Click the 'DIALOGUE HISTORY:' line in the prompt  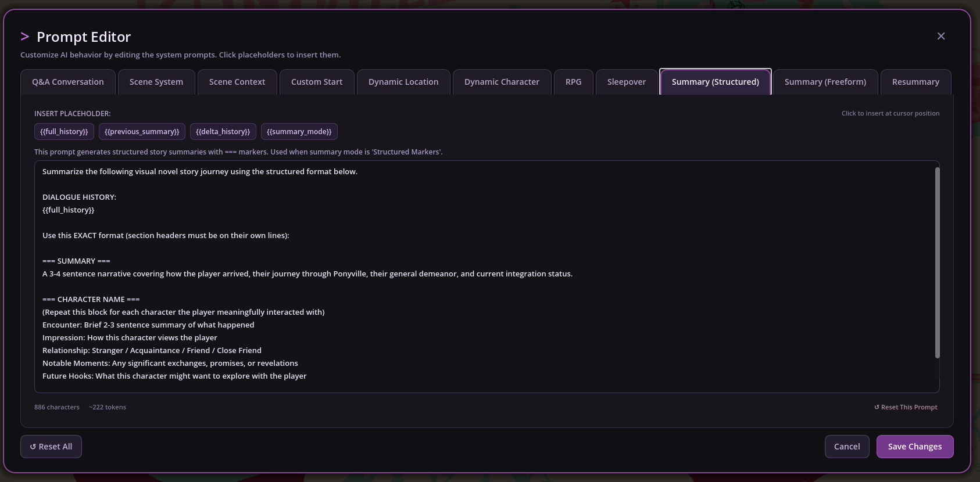(x=79, y=197)
